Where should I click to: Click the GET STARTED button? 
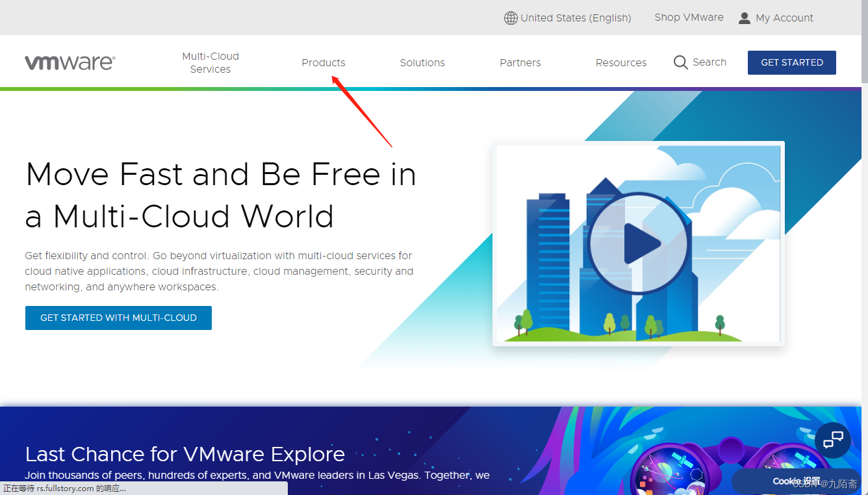coord(792,62)
